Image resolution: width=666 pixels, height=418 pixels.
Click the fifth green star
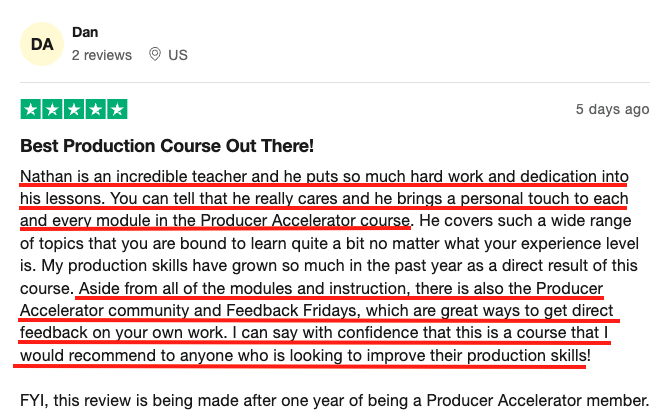pos(117,109)
